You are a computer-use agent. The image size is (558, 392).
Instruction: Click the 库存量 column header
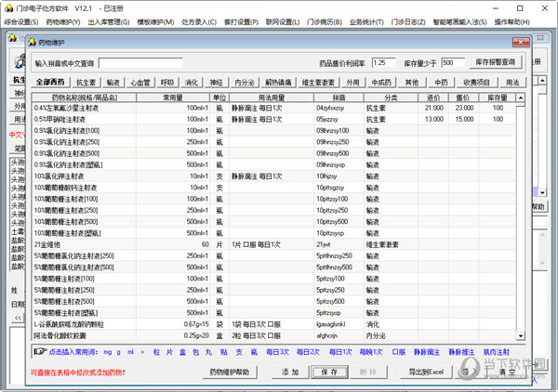click(x=498, y=98)
